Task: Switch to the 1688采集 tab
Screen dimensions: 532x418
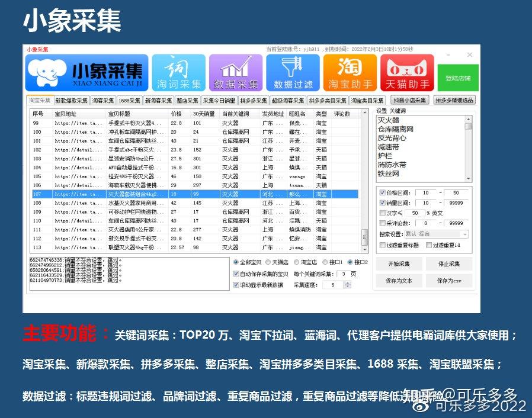Action: [129, 101]
